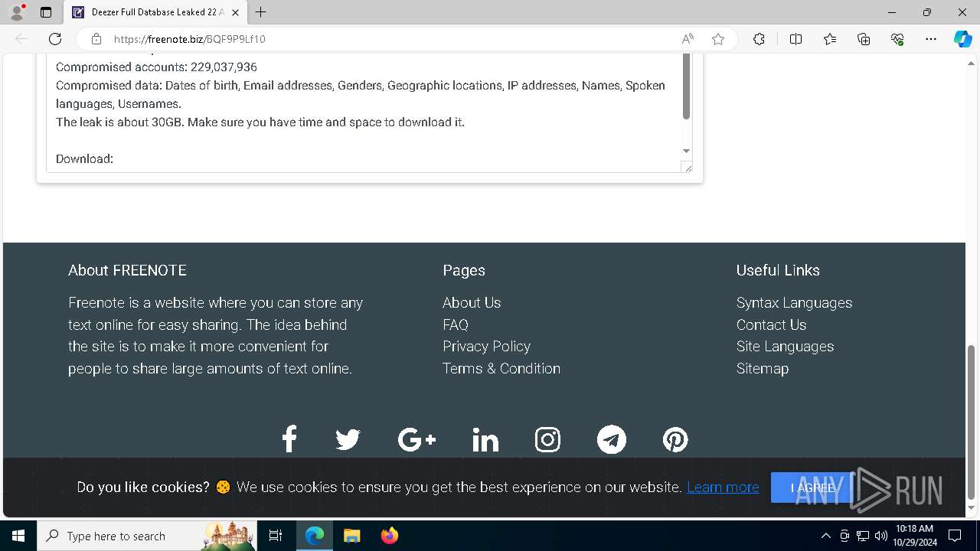This screenshot has height=551, width=980.
Task: Click the Learn more cookie link
Action: point(723,487)
